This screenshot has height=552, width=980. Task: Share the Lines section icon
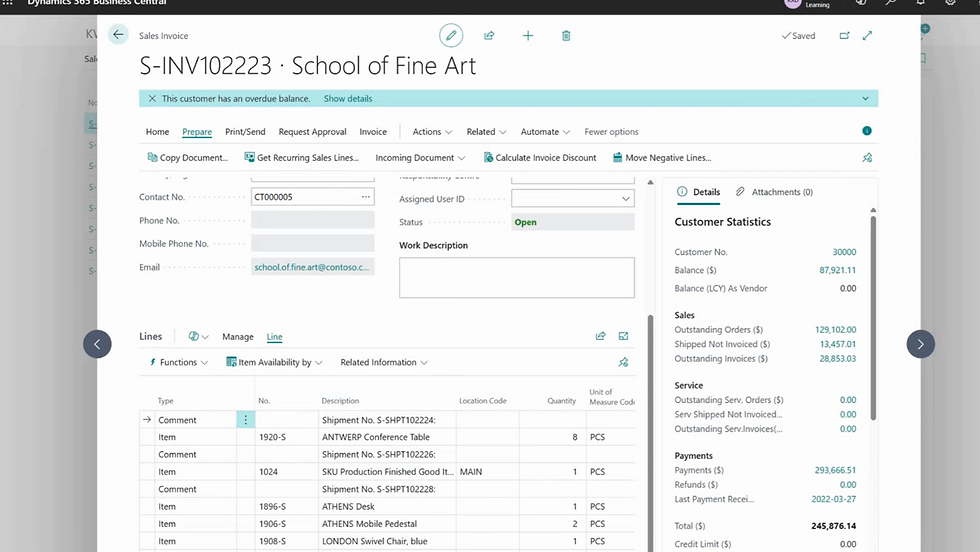[601, 336]
